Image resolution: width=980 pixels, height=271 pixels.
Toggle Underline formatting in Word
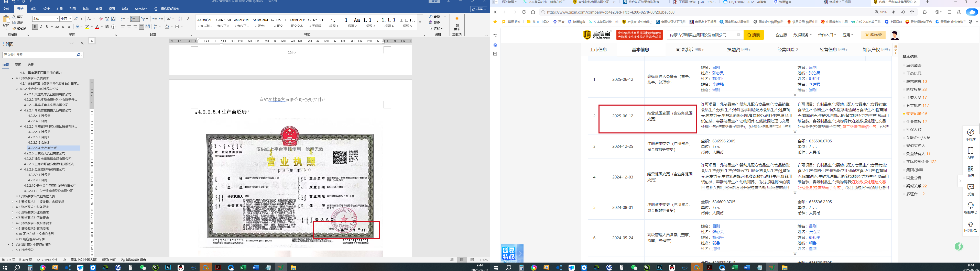47,27
